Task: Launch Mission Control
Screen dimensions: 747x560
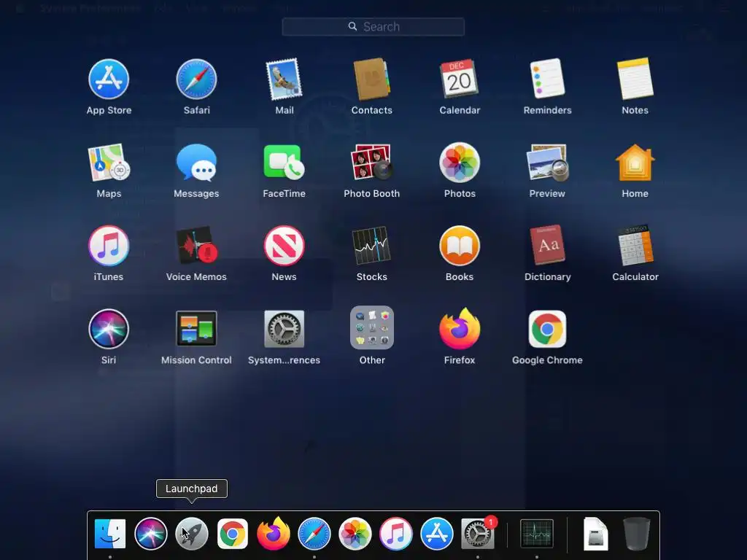Action: click(196, 329)
